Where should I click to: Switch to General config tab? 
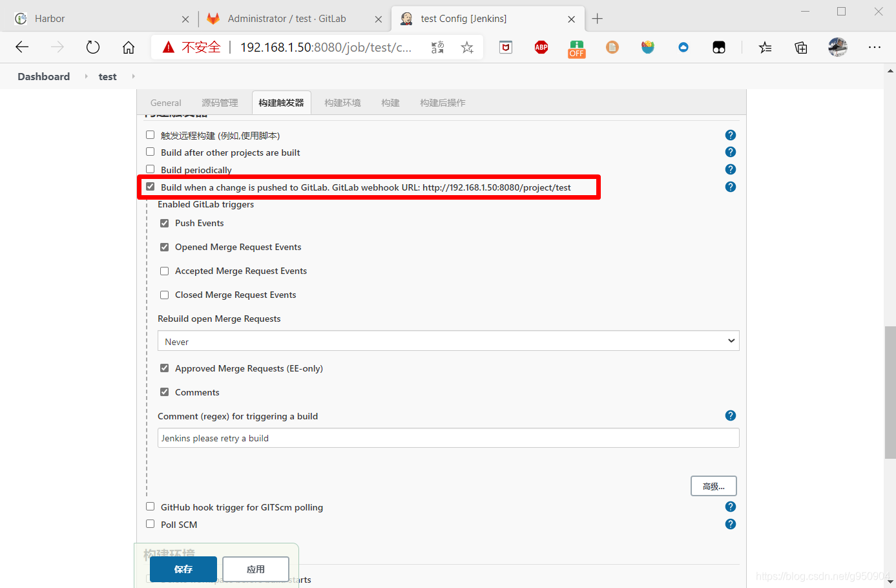pos(165,103)
